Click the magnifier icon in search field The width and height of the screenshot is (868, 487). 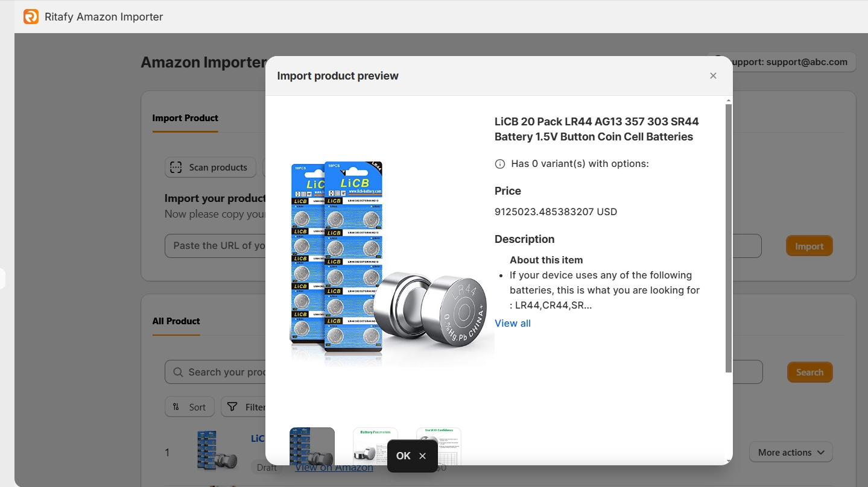(178, 372)
